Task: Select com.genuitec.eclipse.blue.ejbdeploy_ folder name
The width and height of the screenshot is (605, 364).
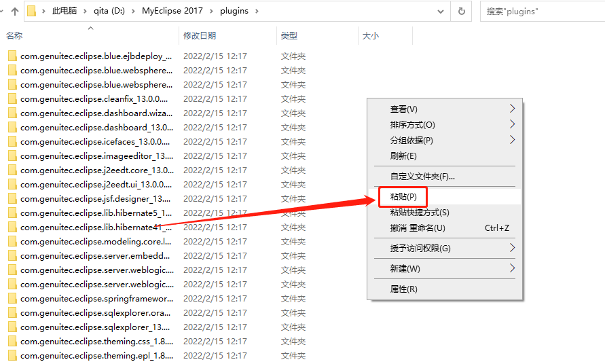Action: 96,56
